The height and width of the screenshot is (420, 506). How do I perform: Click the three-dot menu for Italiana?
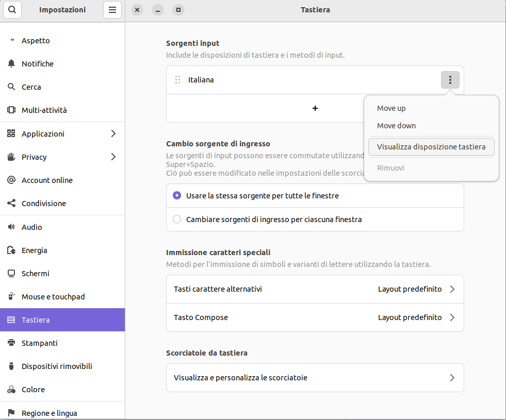click(x=450, y=79)
